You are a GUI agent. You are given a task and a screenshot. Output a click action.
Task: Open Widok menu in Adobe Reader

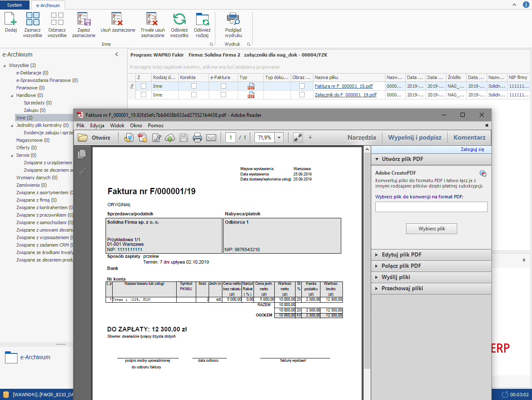117,126
